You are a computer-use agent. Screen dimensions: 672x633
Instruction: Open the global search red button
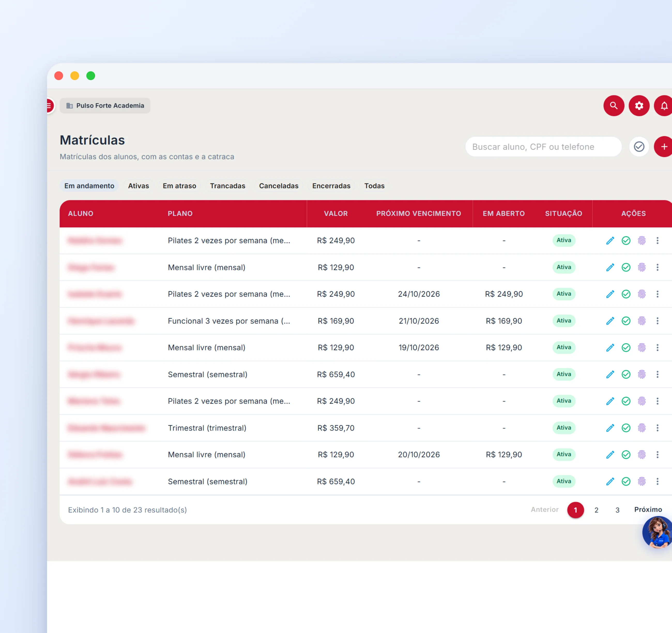[614, 106]
